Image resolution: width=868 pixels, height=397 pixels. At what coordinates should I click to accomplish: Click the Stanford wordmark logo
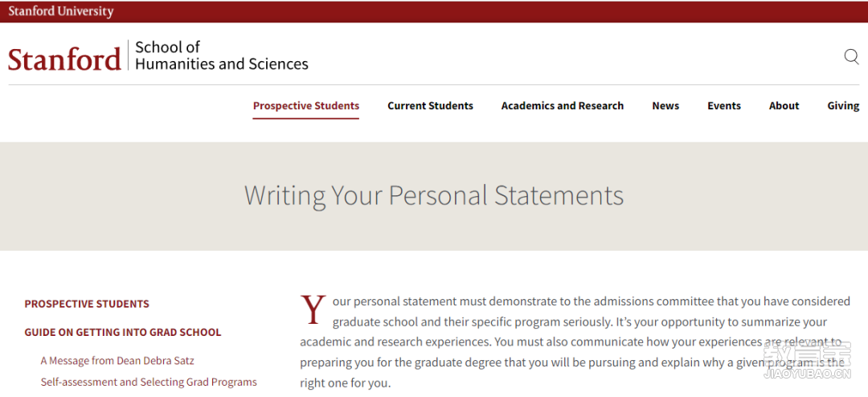64,59
